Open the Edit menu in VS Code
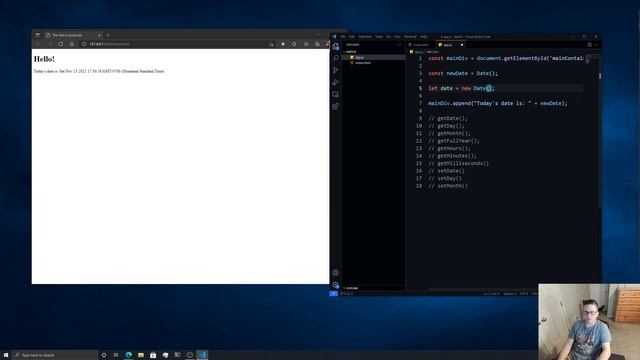 pos(351,37)
